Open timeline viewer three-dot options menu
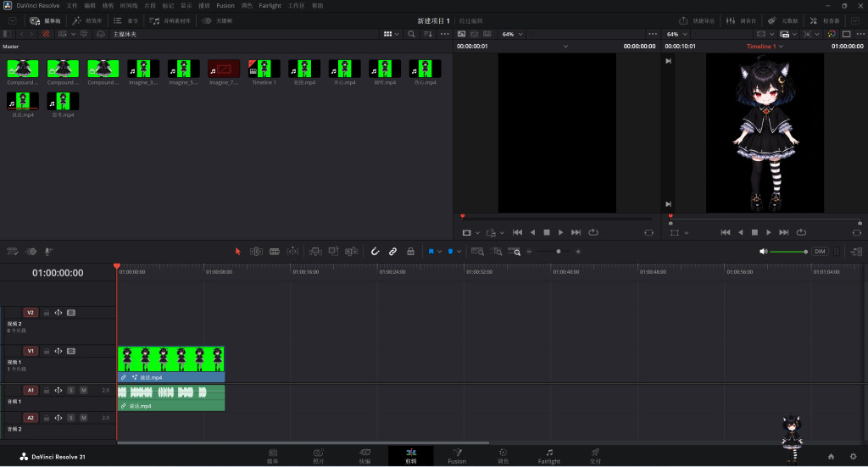Viewport: 868px width, 467px height. (860, 34)
